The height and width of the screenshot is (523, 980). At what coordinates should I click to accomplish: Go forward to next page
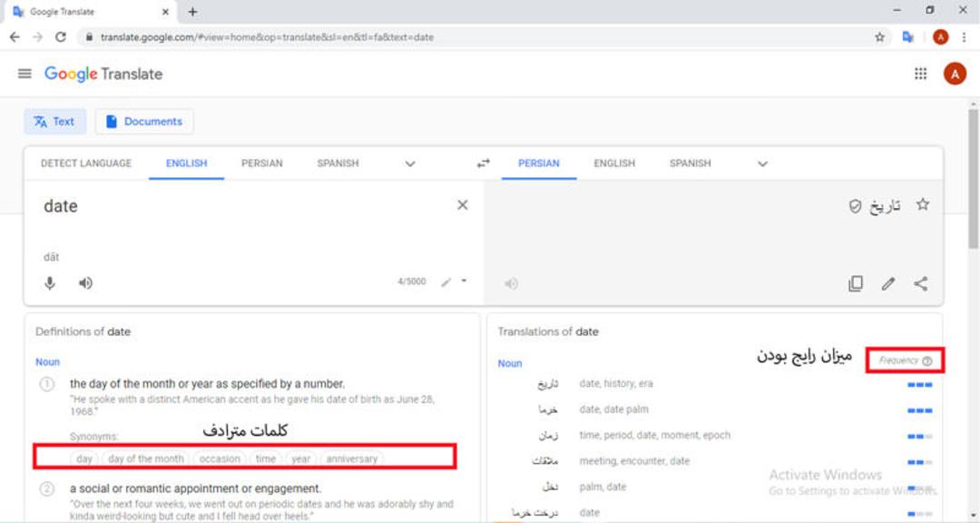pos(37,37)
